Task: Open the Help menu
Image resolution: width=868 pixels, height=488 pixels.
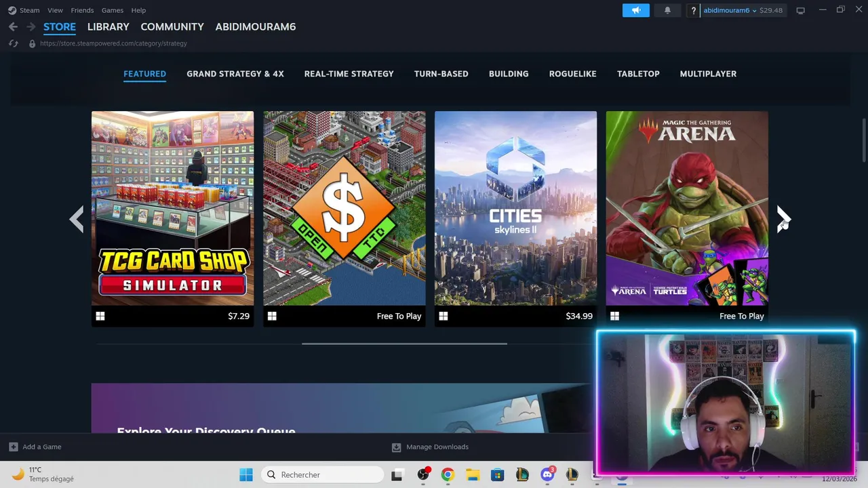Action: tap(138, 10)
